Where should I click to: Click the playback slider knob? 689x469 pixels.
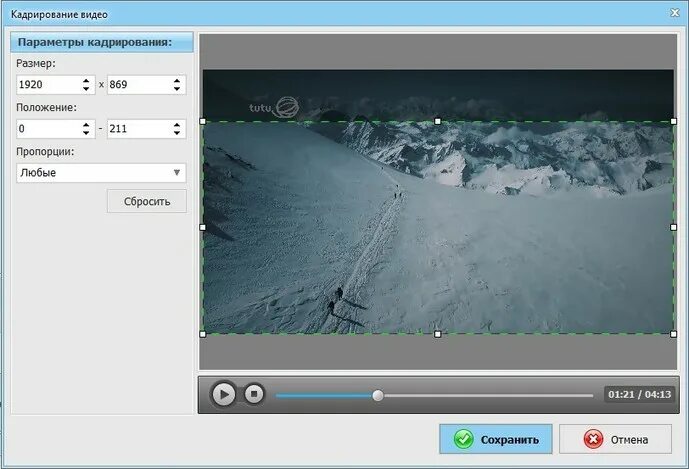pos(378,396)
